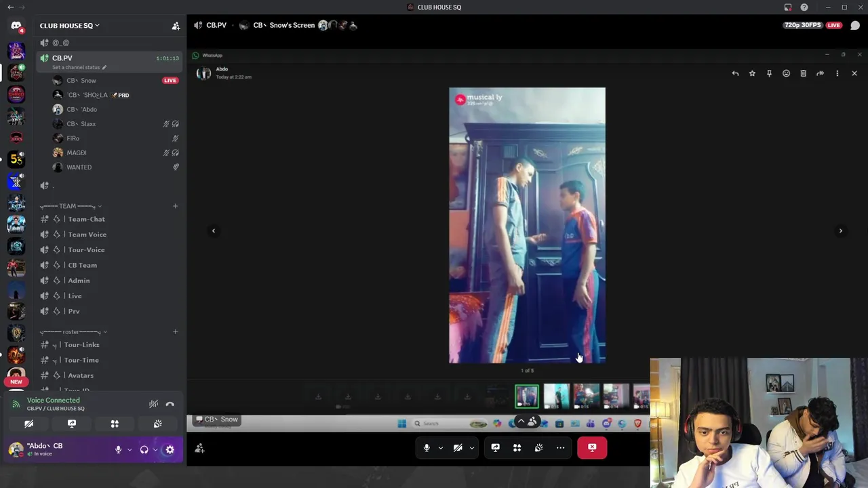Screen dimensions: 868x488
Task: Click stream overlay icon in title bar
Action: tap(788, 7)
